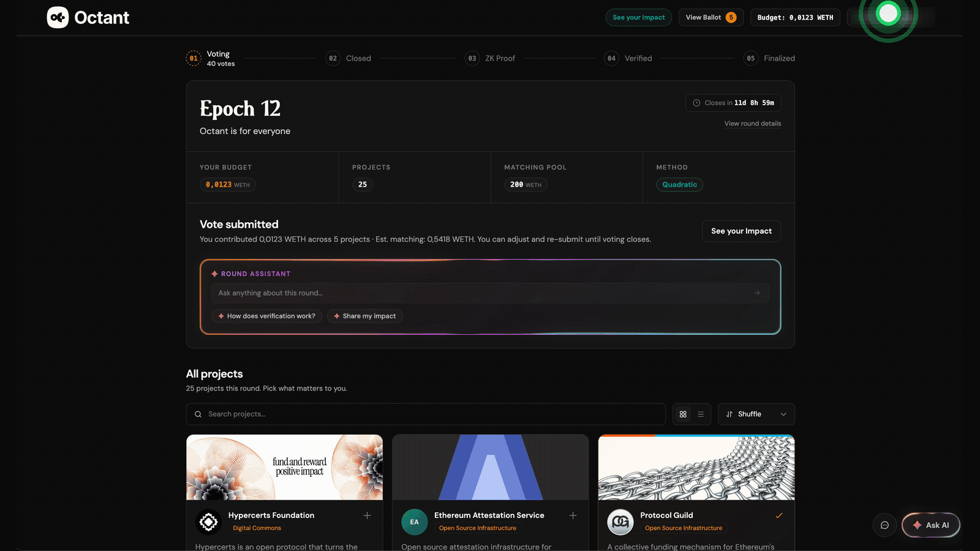Click Ethereum Attestation Service's Open Source Infrastructure tag
This screenshot has height=551, width=980.
coord(477,528)
